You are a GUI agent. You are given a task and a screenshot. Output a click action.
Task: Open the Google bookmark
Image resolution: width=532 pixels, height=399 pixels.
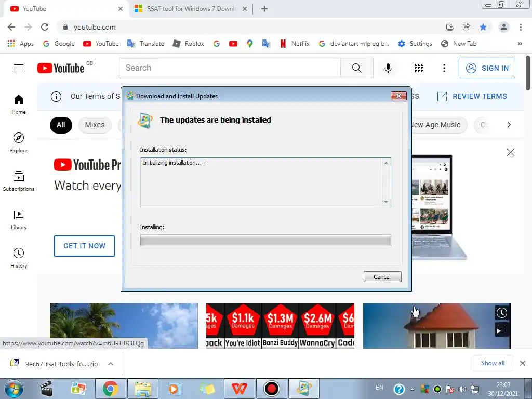pos(59,44)
